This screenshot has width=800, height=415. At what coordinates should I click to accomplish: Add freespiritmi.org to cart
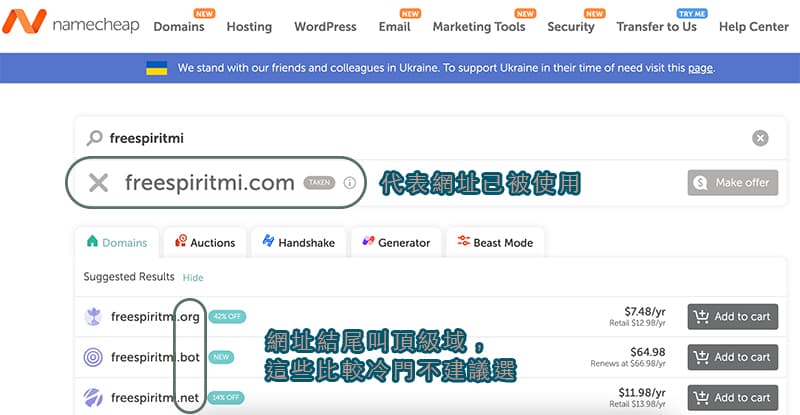pos(733,316)
